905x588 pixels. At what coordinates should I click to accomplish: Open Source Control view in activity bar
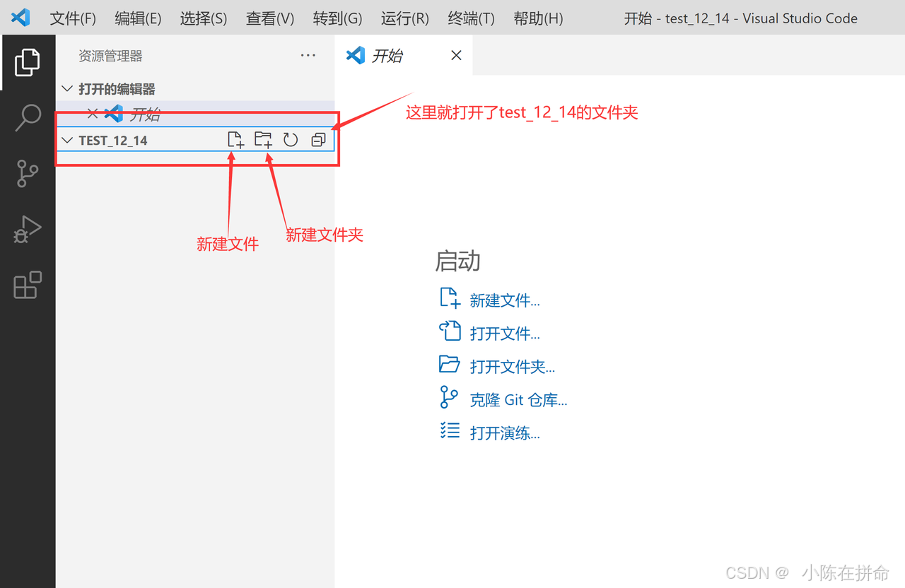[x=28, y=173]
